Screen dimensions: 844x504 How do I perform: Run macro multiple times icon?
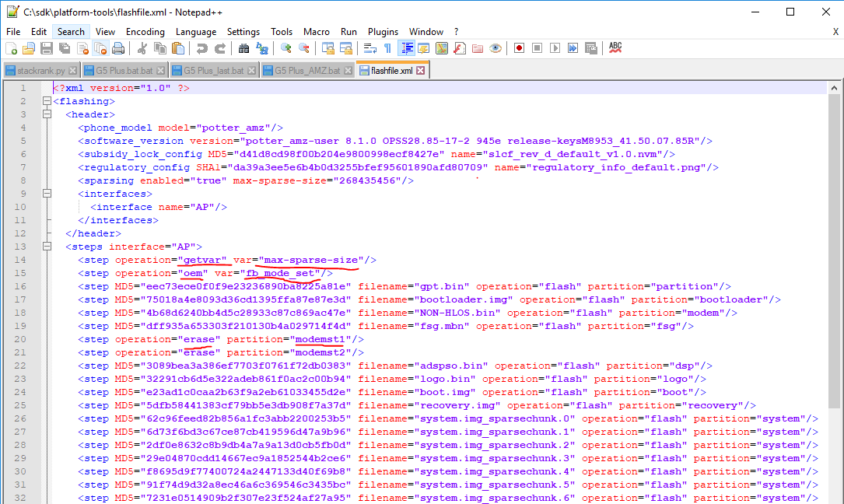[x=573, y=48]
